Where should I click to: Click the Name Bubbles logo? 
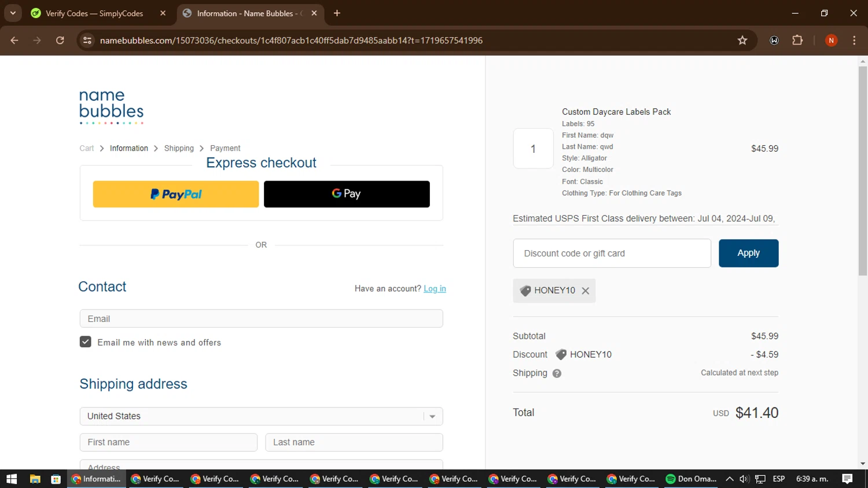111,107
